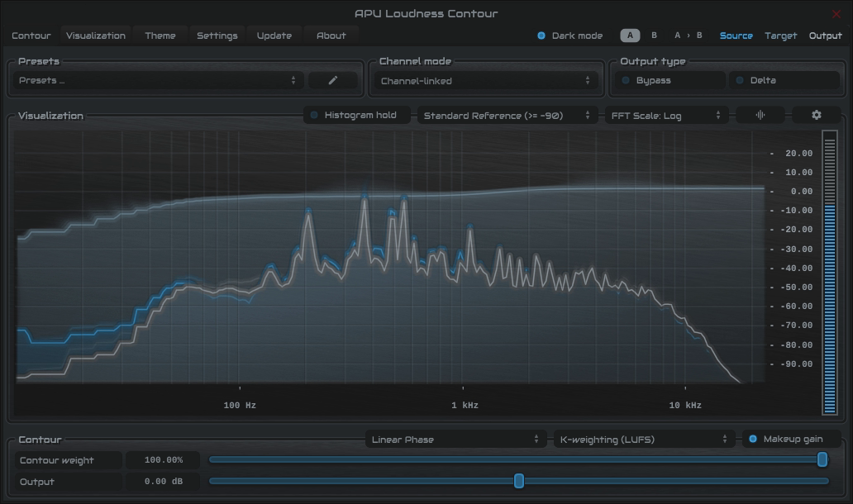This screenshot has height=504, width=853.
Task: Disable Makeup gain
Action: point(792,440)
